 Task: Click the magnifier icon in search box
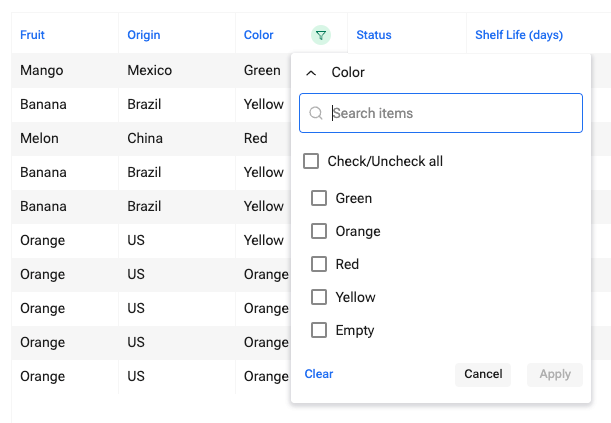coord(316,114)
